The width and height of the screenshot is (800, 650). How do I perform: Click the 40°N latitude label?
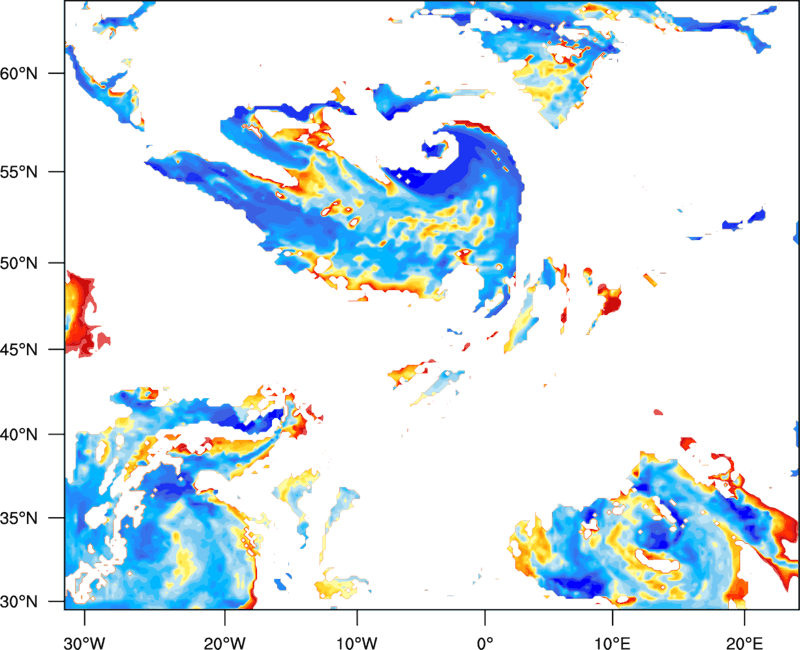point(19,435)
